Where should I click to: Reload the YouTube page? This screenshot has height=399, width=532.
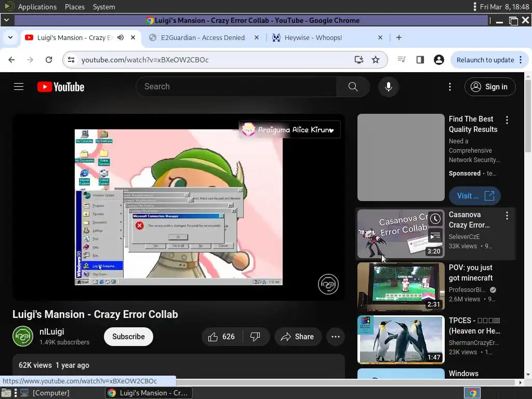49,60
